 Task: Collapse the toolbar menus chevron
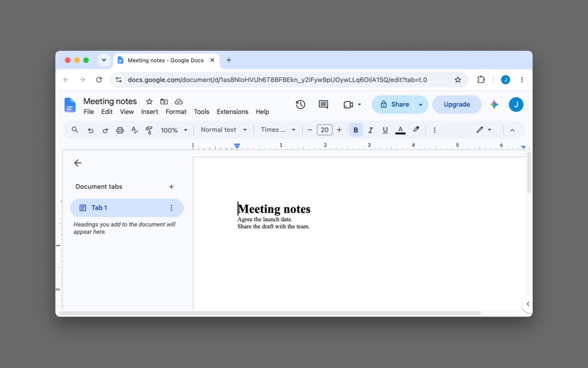[x=512, y=130]
